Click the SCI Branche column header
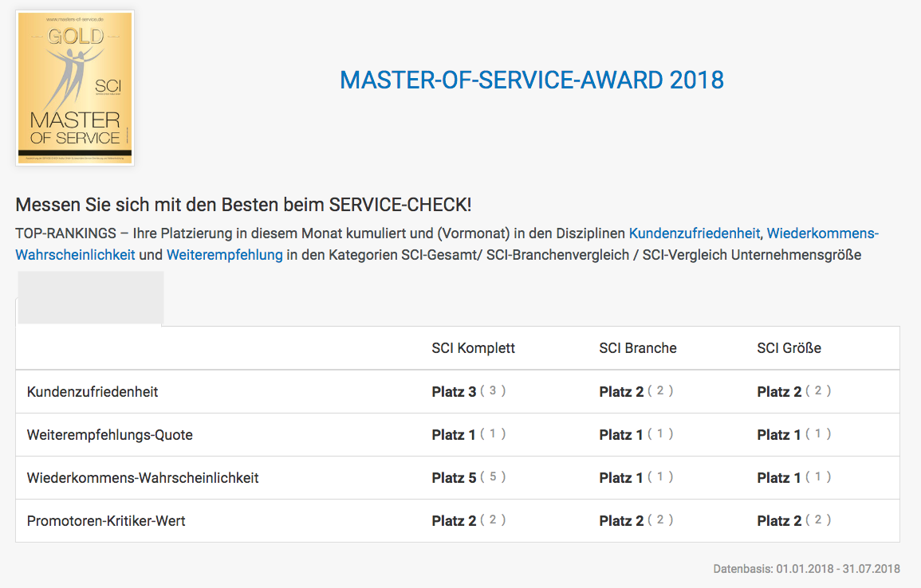Image resolution: width=921 pixels, height=588 pixels. point(637,348)
